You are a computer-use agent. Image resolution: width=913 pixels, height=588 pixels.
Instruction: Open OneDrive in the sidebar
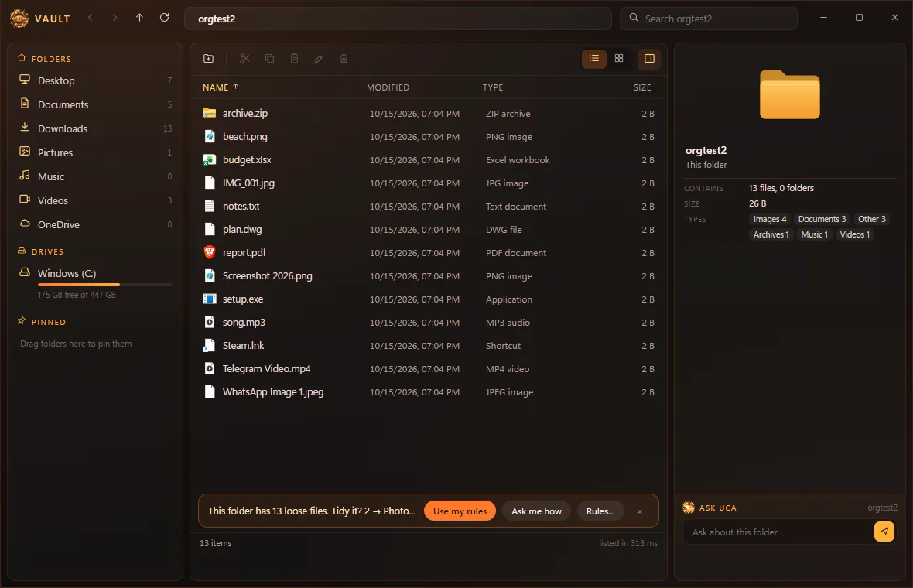(x=95, y=224)
